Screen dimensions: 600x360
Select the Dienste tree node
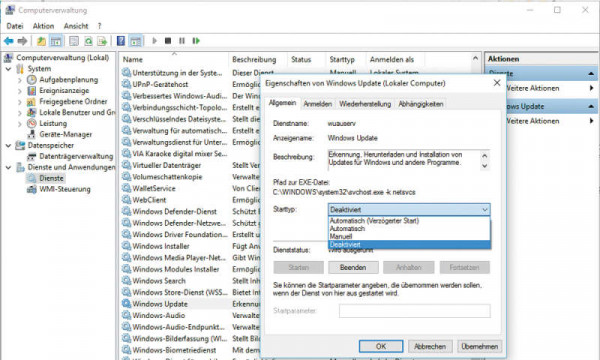pyautogui.click(x=51, y=178)
